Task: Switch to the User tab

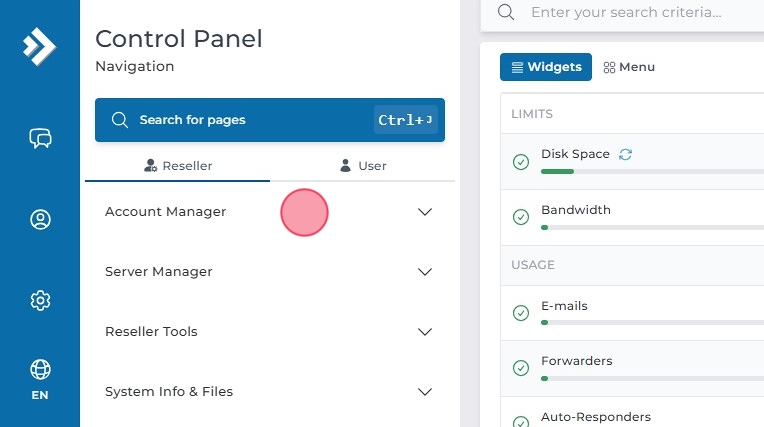Action: coord(362,166)
